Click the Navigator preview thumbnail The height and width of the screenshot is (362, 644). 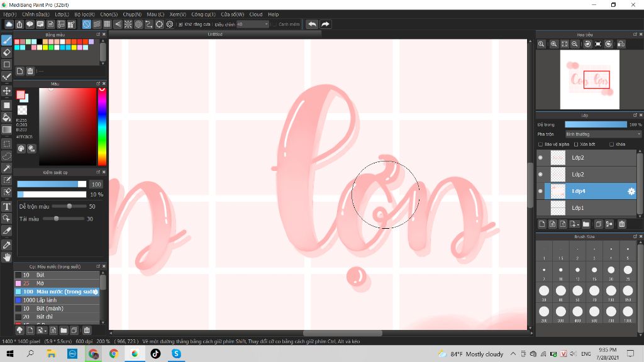pyautogui.click(x=590, y=80)
